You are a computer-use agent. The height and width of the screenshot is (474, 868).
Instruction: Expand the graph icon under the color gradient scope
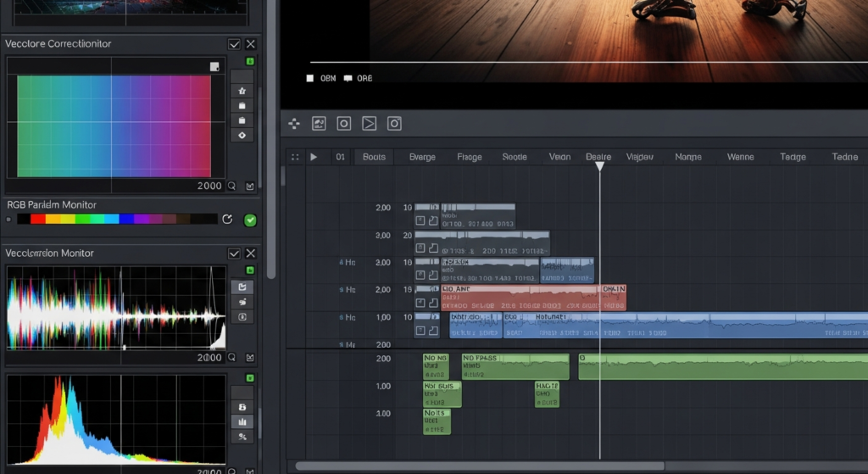click(x=249, y=186)
